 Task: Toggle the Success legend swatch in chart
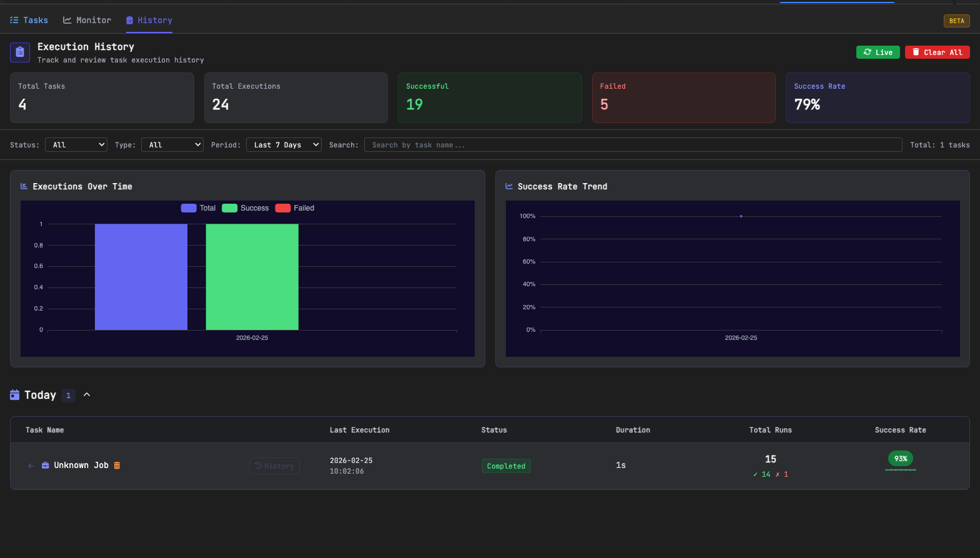pos(229,208)
